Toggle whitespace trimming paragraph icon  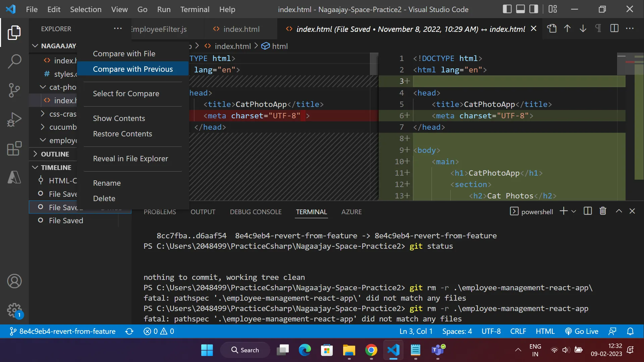pos(598,29)
